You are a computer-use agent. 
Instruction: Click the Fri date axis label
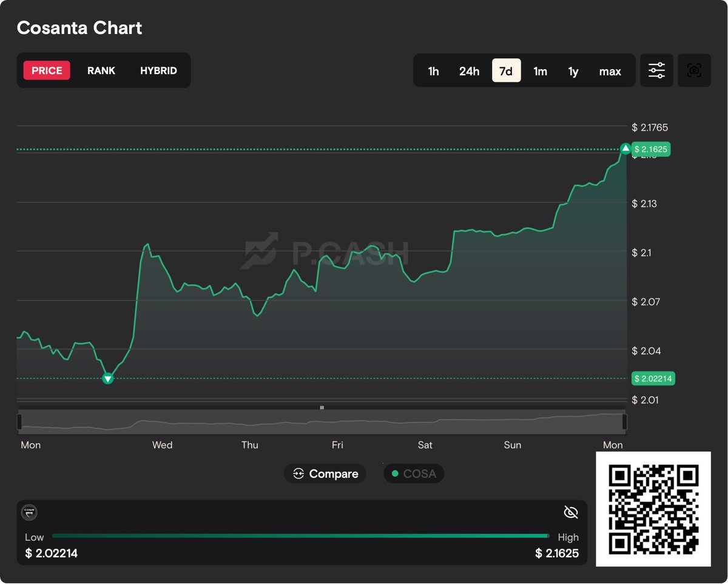pyautogui.click(x=337, y=445)
